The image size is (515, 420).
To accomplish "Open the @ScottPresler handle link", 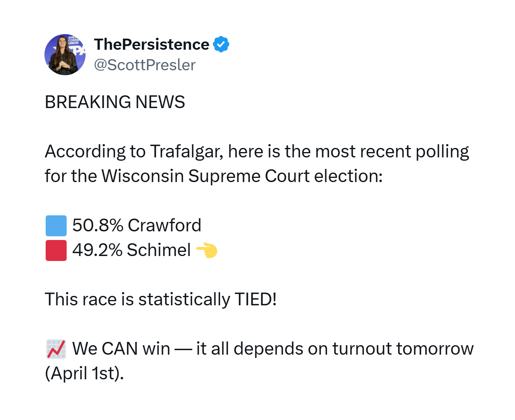I will [145, 65].
